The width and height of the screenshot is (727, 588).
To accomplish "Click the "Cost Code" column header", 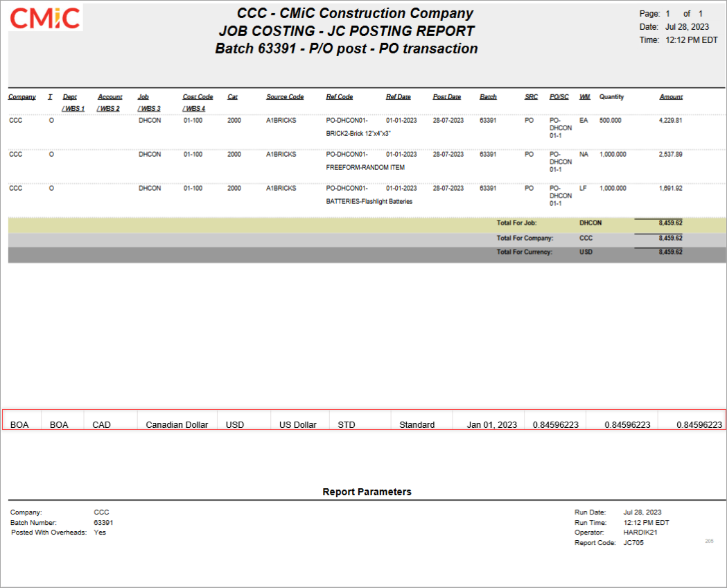I will tap(198, 97).
